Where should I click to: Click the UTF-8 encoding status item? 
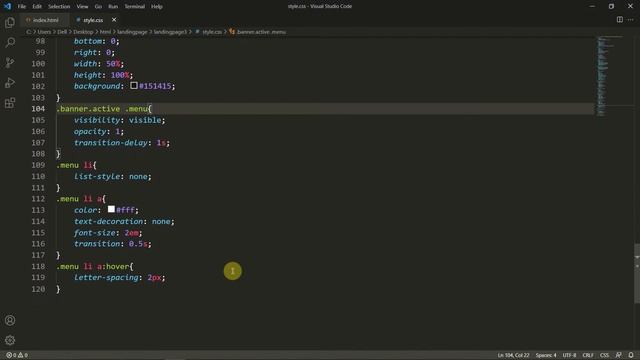[x=569, y=355]
